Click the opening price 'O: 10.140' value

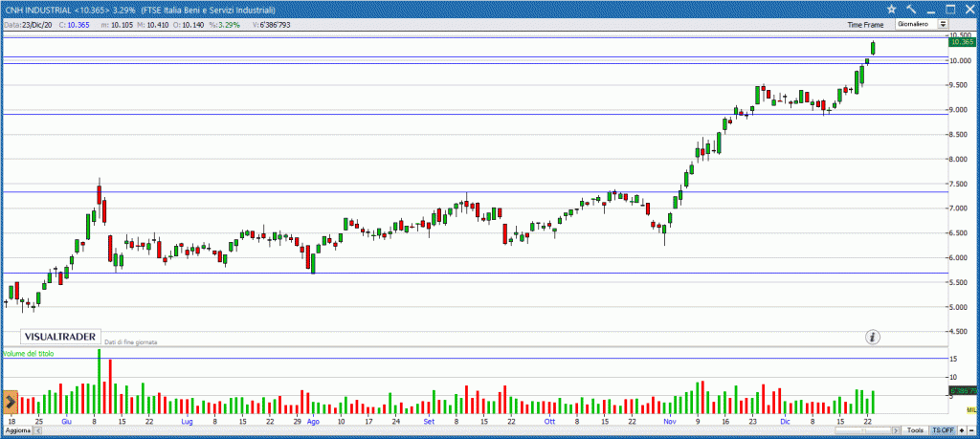pyautogui.click(x=189, y=25)
